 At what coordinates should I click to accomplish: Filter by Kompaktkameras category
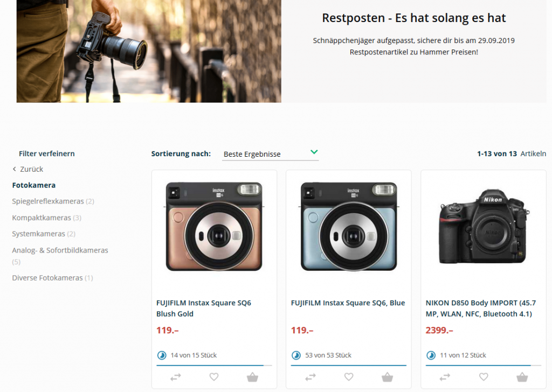click(x=42, y=218)
